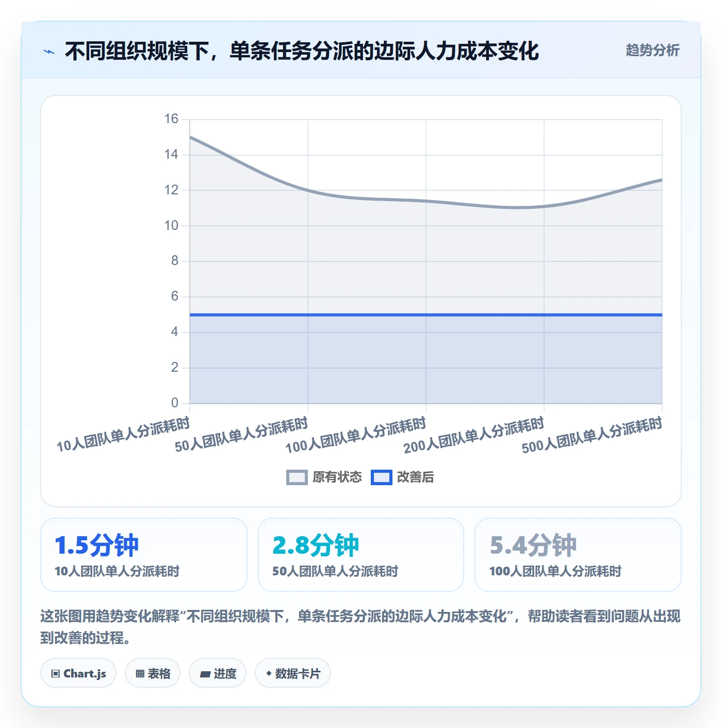Click 100人团队单人分派耗时 label under 5.4分钟
This screenshot has width=722, height=728.
555,571
